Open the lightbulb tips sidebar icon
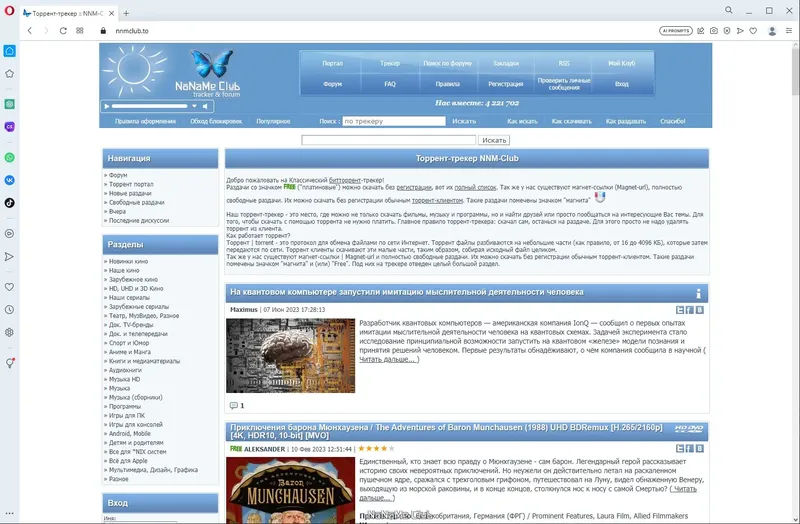This screenshot has width=800, height=524. click(x=9, y=363)
